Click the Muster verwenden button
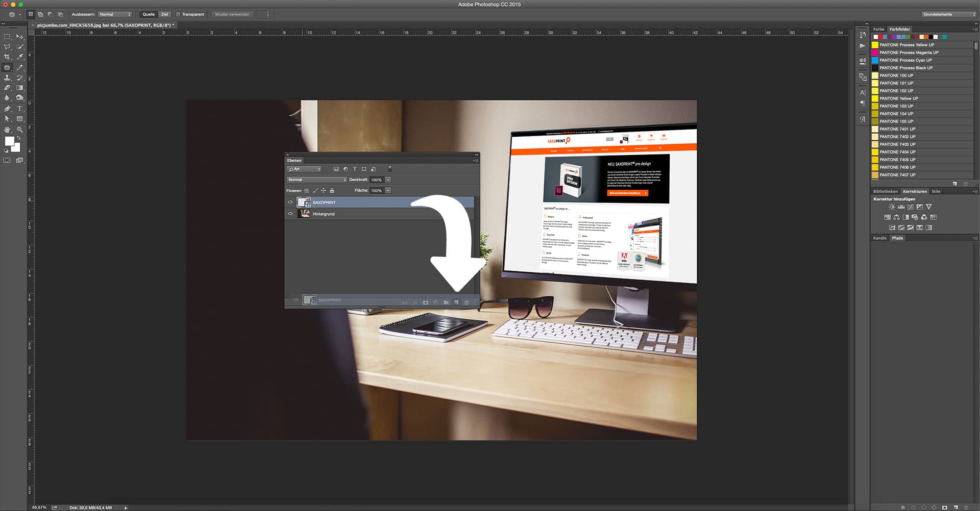 click(232, 14)
